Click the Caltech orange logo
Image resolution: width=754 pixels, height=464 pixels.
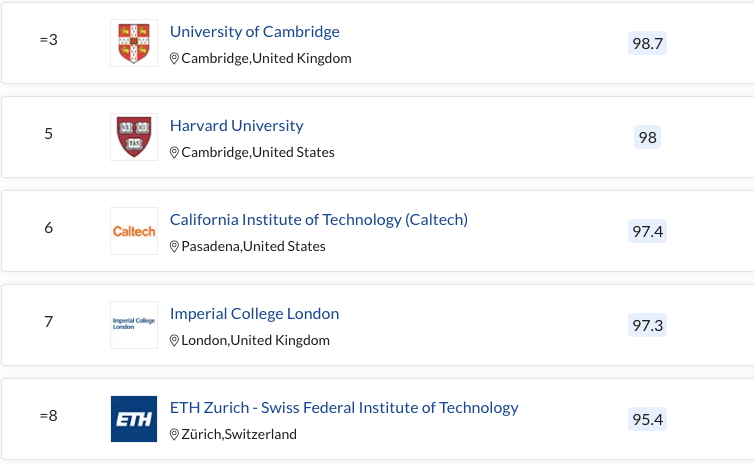coord(133,231)
